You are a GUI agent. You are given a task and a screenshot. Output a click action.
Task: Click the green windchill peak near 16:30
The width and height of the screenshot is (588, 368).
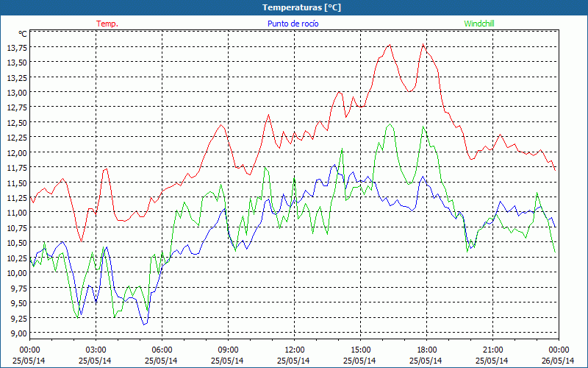[x=390, y=124]
